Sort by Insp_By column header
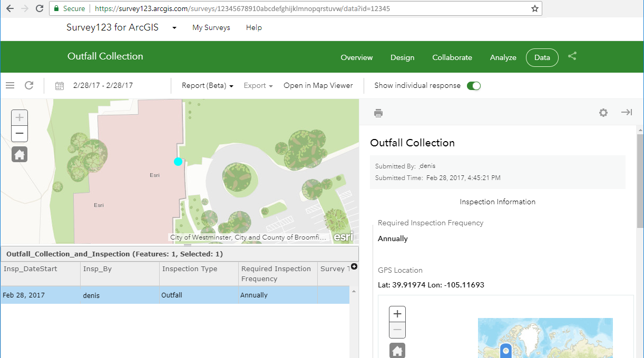The width and height of the screenshot is (644, 358). [x=120, y=274]
